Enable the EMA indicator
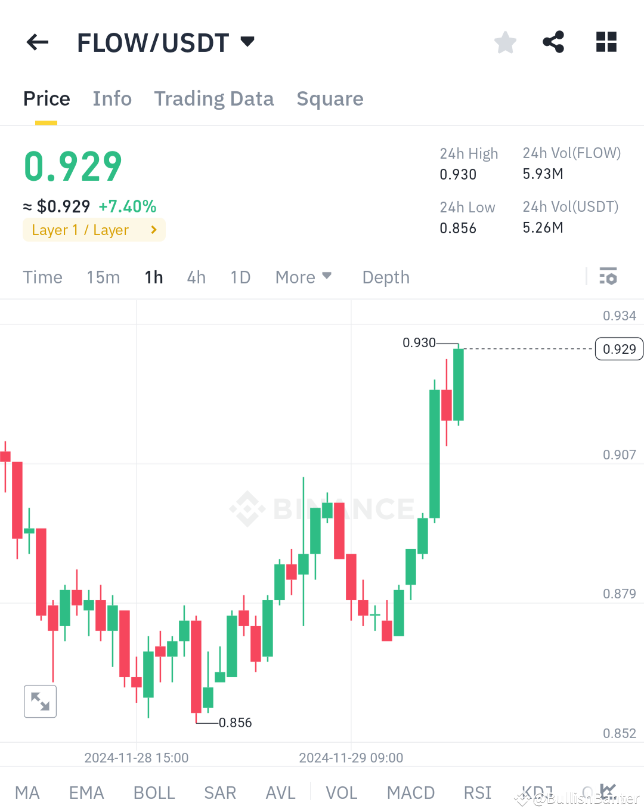This screenshot has width=644, height=812. (86, 792)
